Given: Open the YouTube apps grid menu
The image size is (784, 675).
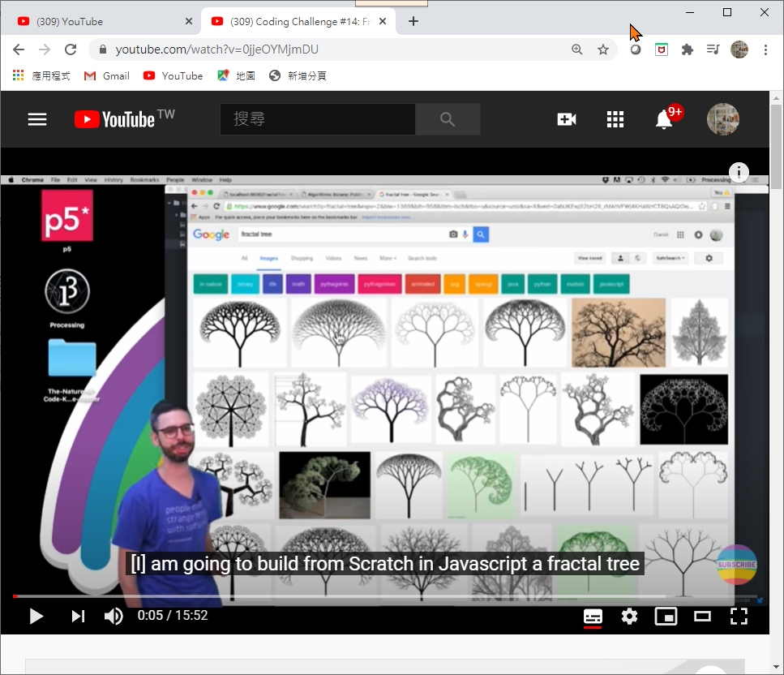Looking at the screenshot, I should [x=615, y=119].
